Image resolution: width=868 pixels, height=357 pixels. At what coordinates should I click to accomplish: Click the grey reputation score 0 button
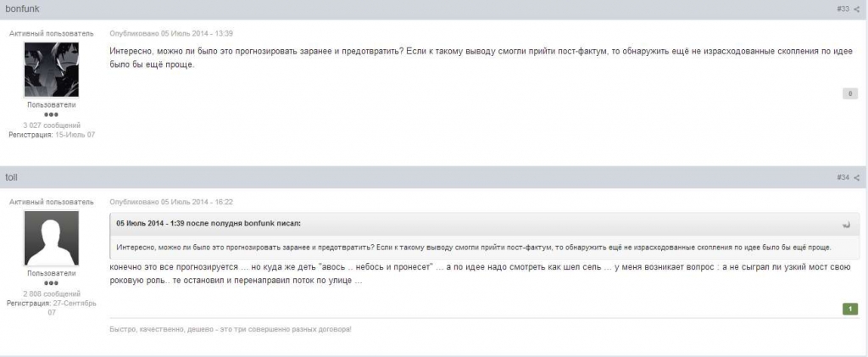849,94
